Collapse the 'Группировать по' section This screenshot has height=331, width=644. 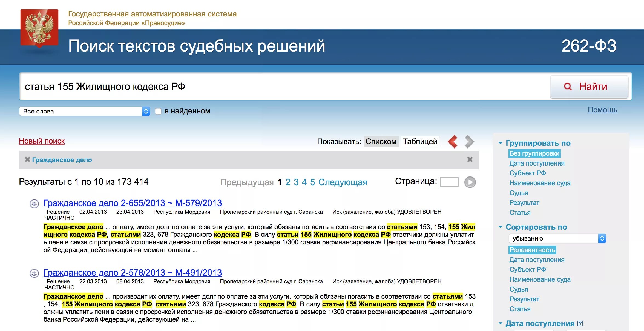coord(501,143)
